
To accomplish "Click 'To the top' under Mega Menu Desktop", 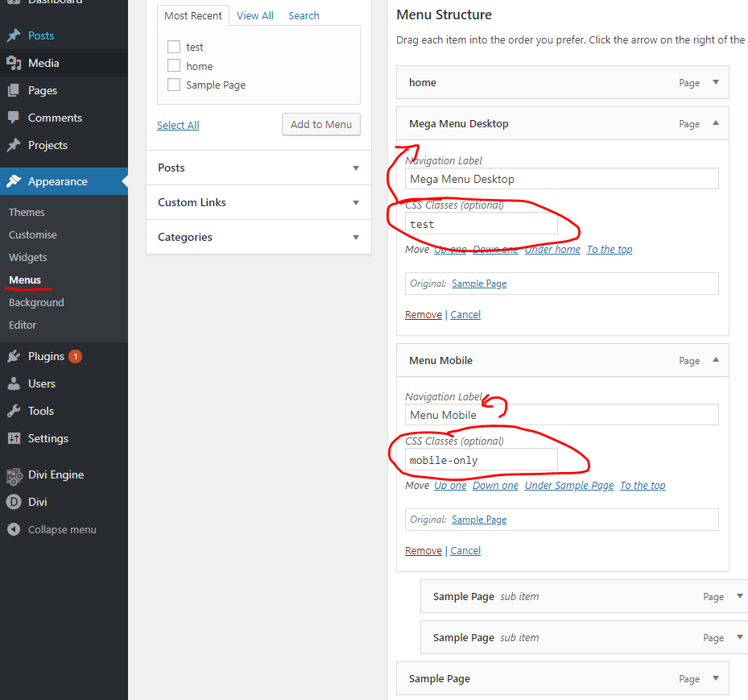I will [x=610, y=249].
